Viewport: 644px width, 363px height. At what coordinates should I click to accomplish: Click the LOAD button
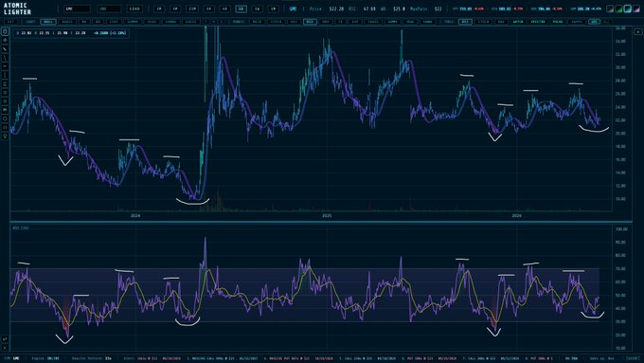[134, 9]
